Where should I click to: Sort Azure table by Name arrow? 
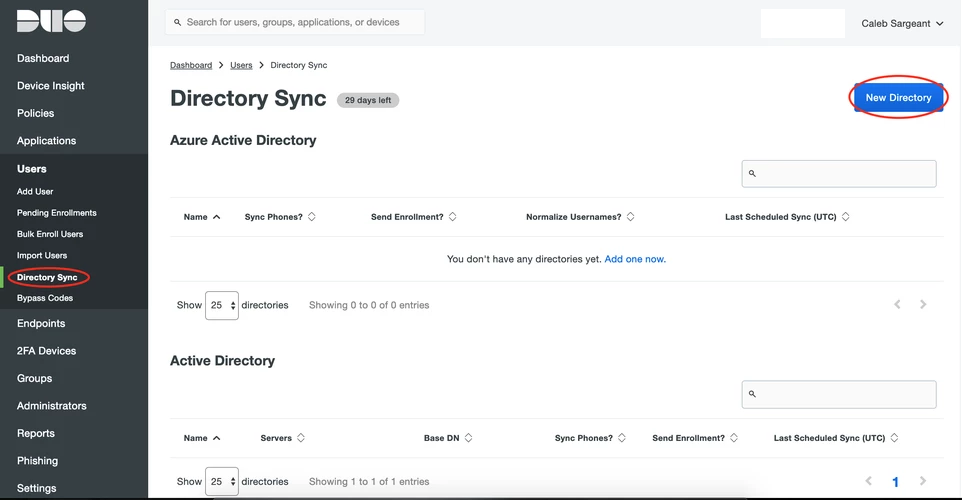click(x=217, y=217)
